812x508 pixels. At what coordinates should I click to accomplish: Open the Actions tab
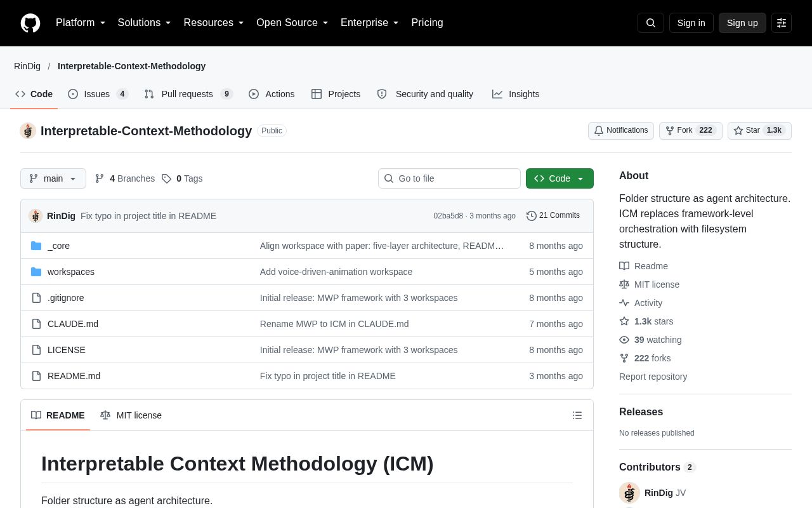click(272, 94)
